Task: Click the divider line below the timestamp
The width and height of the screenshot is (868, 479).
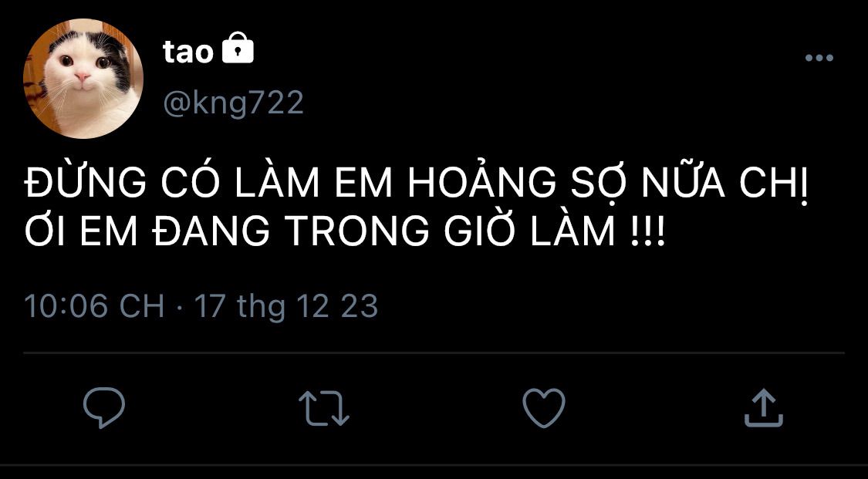Action: [x=434, y=353]
